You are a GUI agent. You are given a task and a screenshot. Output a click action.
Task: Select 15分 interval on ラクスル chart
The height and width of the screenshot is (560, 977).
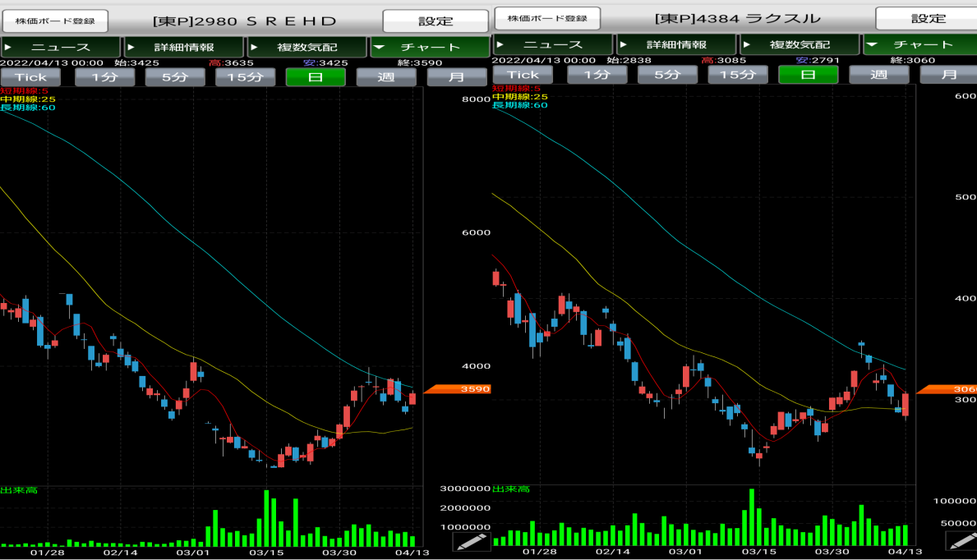click(x=738, y=74)
